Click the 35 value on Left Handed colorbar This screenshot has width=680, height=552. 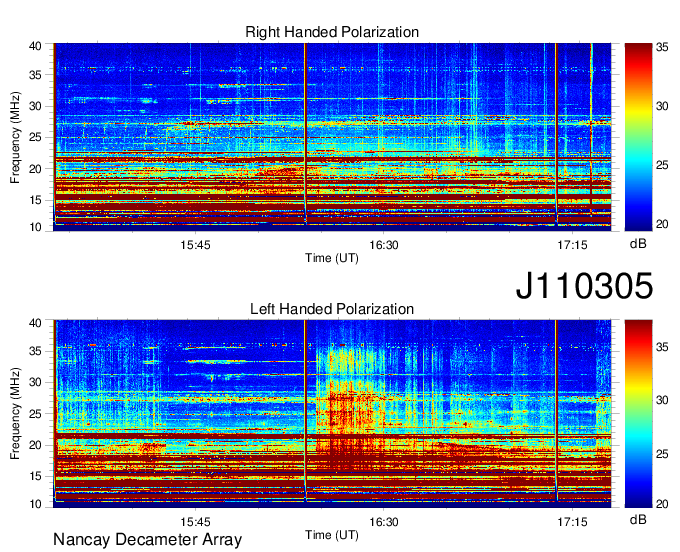click(662, 346)
